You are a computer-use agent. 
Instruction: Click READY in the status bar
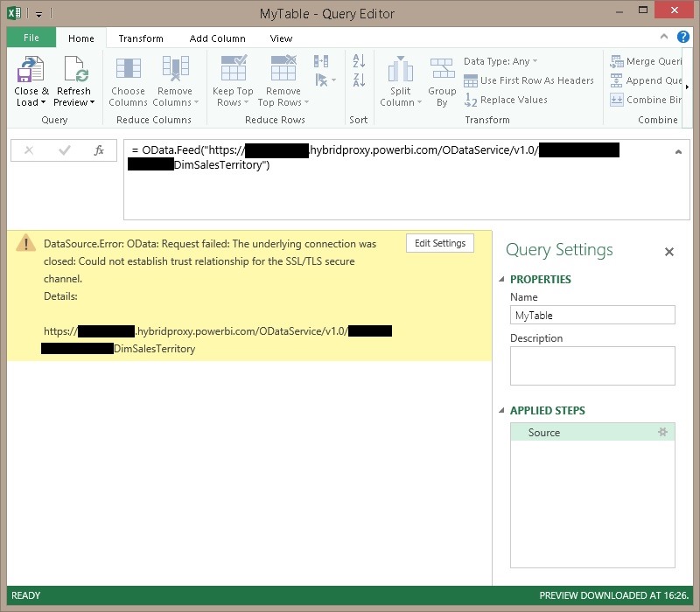(x=26, y=595)
